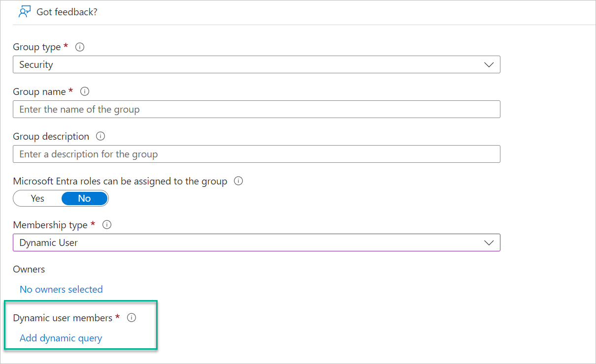596x364 pixels.
Task: Select Yes for Entra role assignment
Action: pos(37,198)
